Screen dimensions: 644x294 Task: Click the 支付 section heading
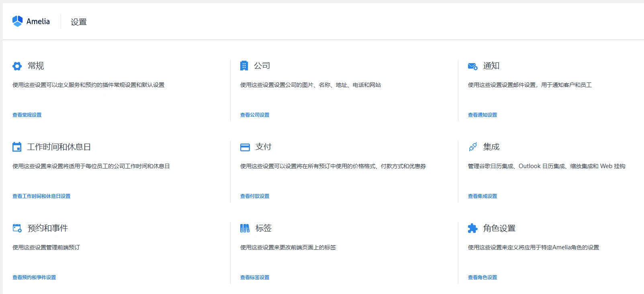coord(264,147)
